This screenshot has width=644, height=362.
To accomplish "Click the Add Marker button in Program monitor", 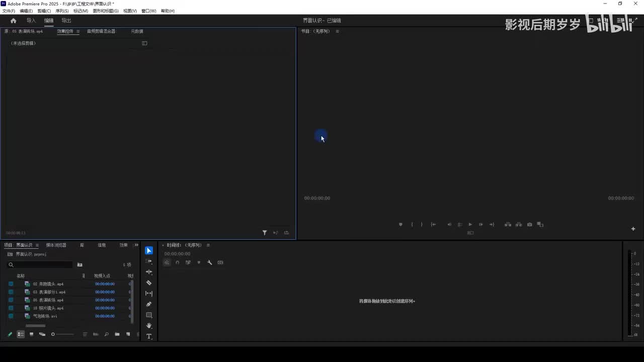I will [400, 225].
